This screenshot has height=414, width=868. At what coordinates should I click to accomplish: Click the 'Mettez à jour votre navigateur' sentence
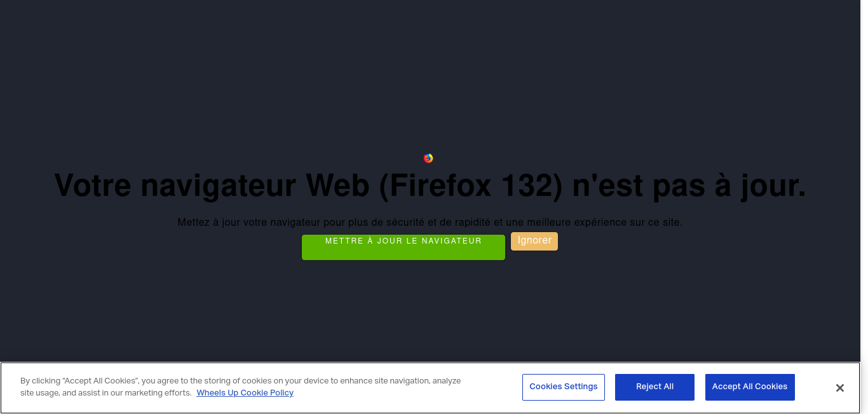coord(430,223)
